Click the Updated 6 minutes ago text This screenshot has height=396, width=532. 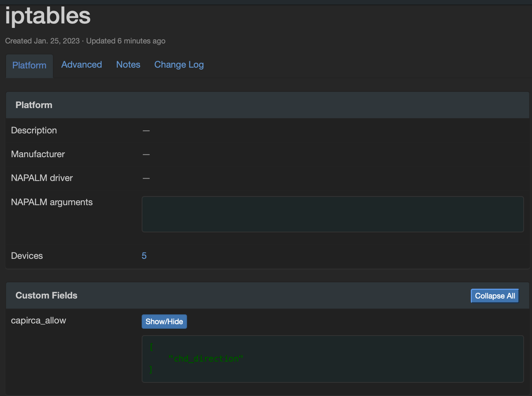point(126,41)
